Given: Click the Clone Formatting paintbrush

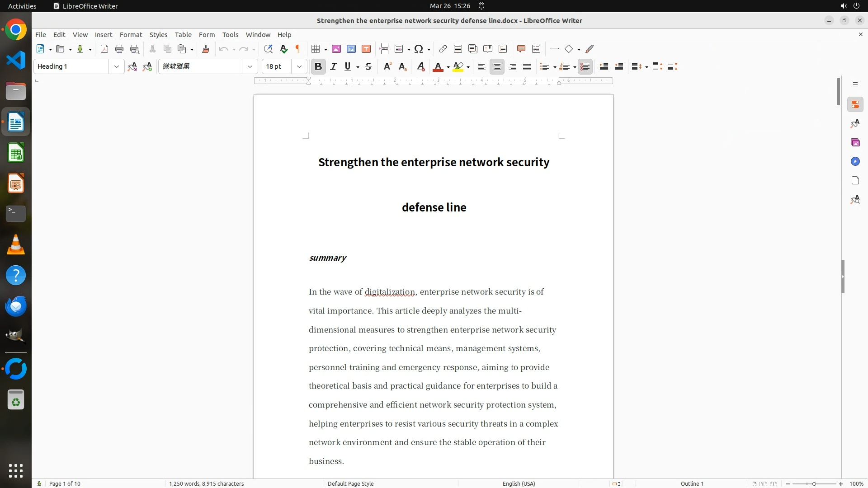Looking at the screenshot, I should [206, 49].
